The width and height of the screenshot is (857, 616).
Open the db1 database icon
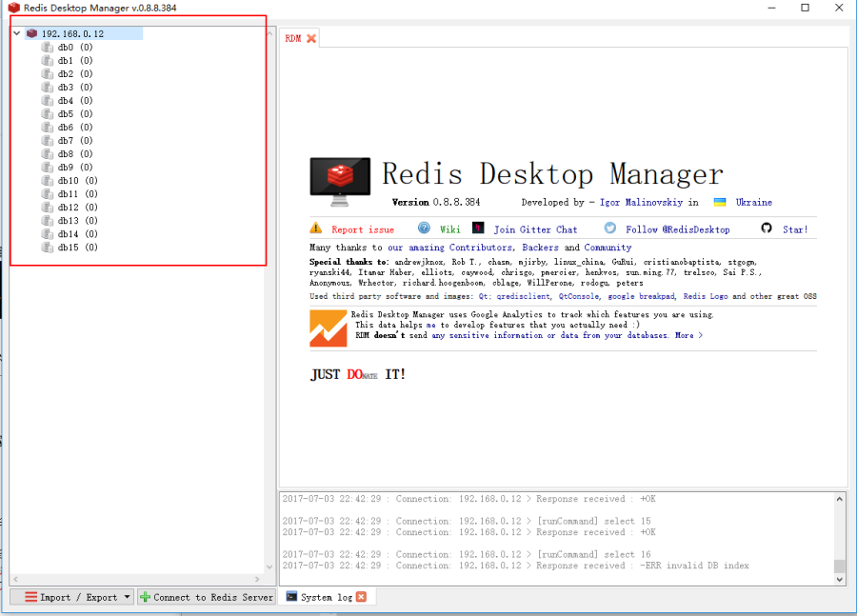tap(48, 60)
